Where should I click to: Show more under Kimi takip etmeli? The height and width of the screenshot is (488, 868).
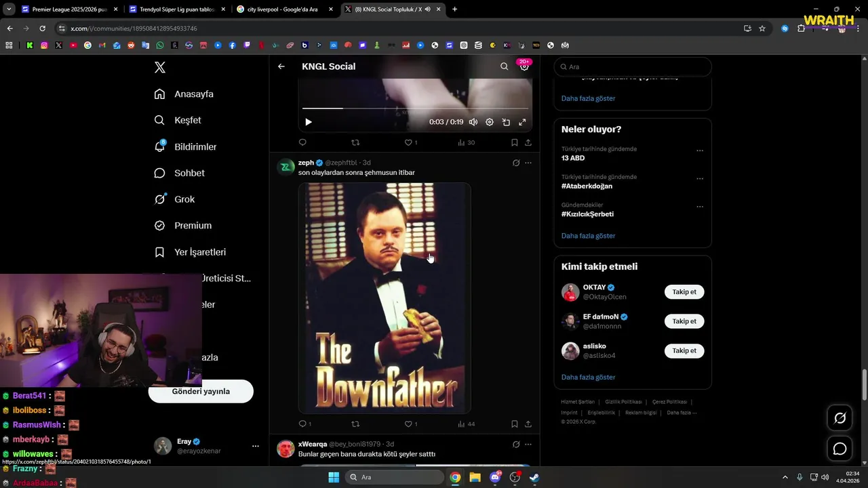(588, 377)
